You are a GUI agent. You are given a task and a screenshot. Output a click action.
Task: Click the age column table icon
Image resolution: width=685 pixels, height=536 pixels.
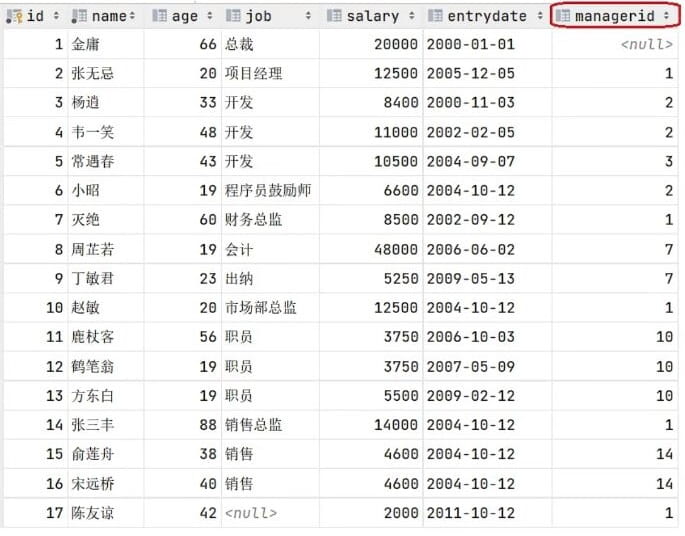point(159,16)
